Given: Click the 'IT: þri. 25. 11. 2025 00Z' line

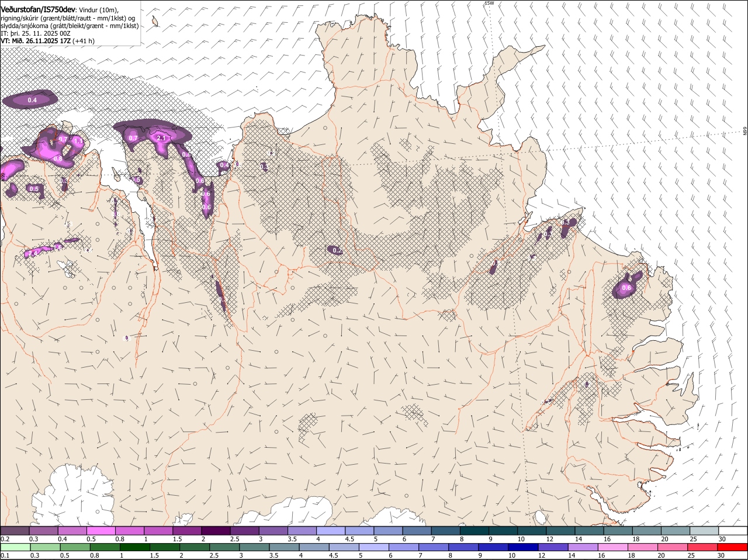Looking at the screenshot, I should pyautogui.click(x=36, y=33).
